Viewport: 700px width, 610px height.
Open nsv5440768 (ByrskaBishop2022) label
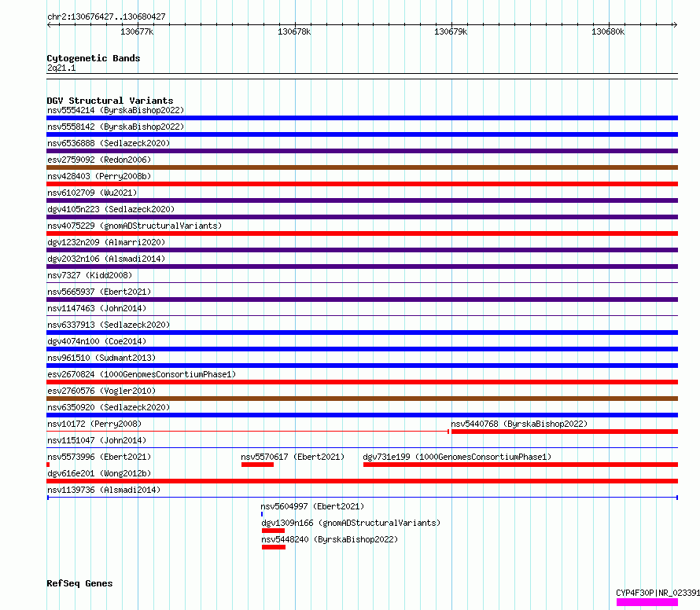pos(519,424)
